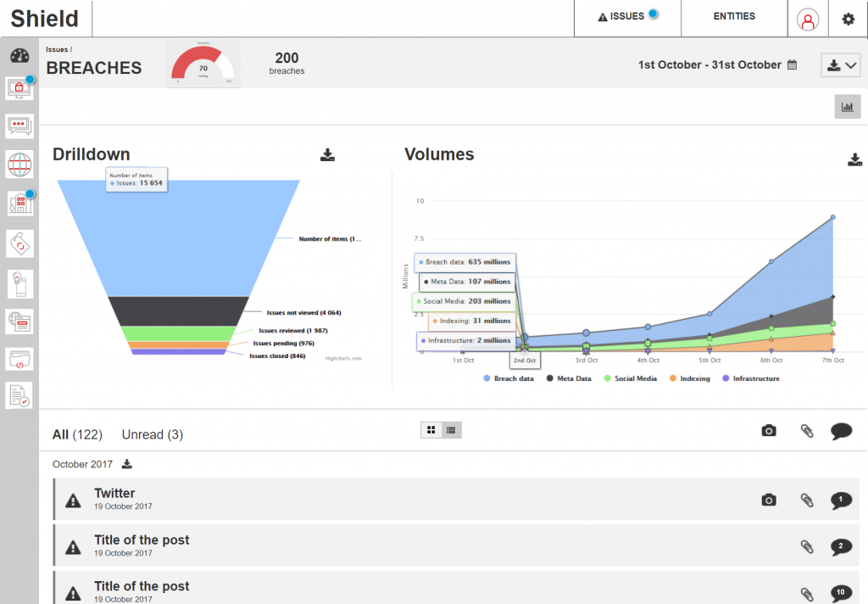Open the dashboard gauge icon in sidebar
Screen dimensions: 868x604
19,57
